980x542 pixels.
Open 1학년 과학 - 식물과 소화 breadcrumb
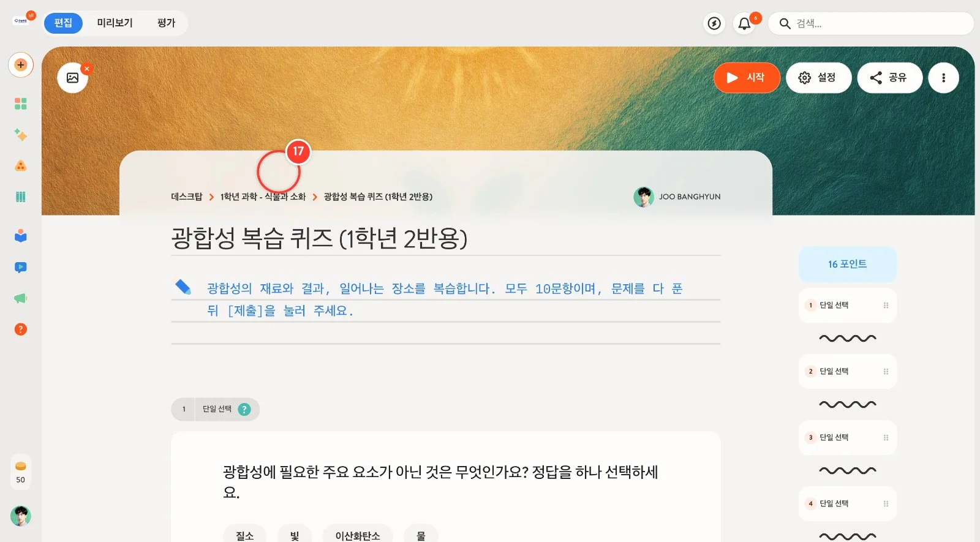pyautogui.click(x=263, y=197)
